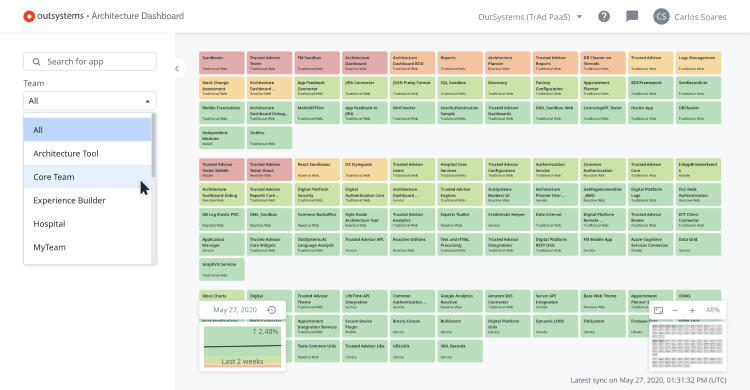This screenshot has height=390, width=750.
Task: Click the CS user avatar
Action: click(662, 17)
